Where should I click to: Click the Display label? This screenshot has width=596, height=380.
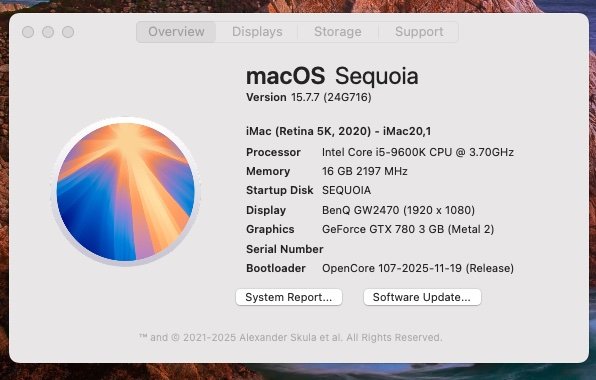tap(266, 210)
